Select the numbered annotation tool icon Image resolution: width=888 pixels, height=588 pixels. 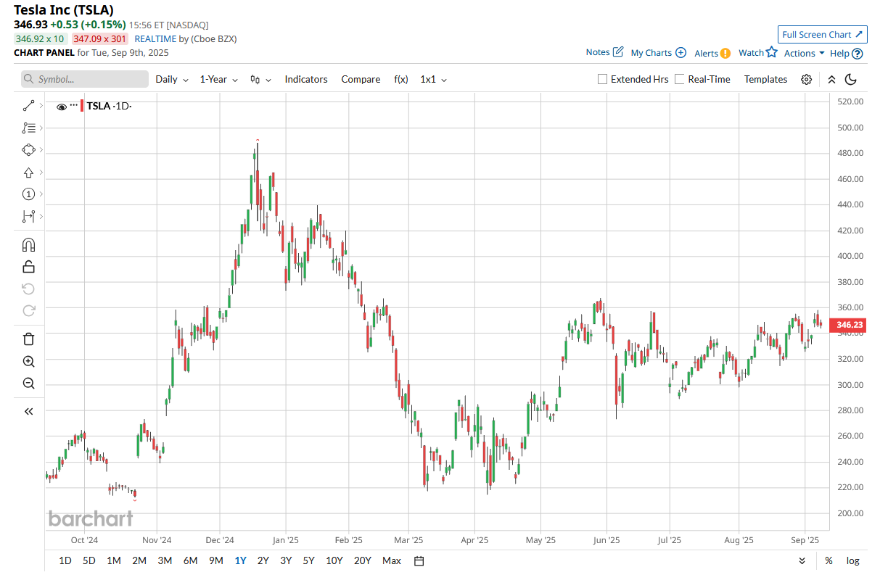click(28, 194)
